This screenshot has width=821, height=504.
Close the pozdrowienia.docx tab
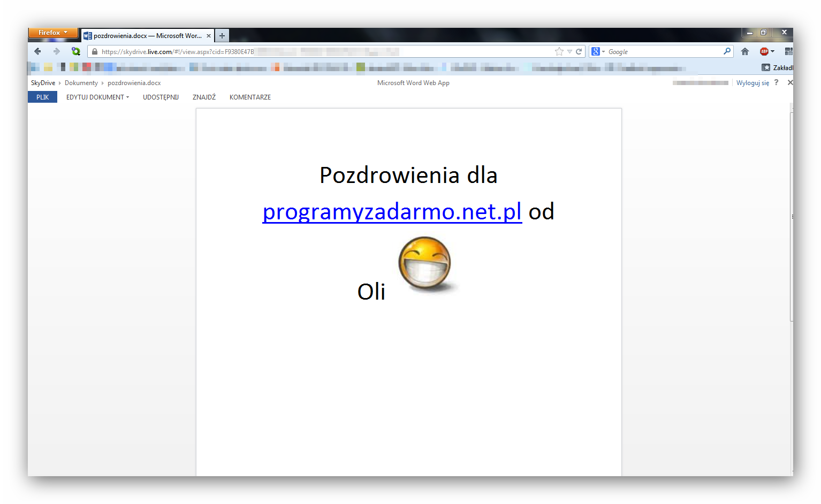pos(209,36)
